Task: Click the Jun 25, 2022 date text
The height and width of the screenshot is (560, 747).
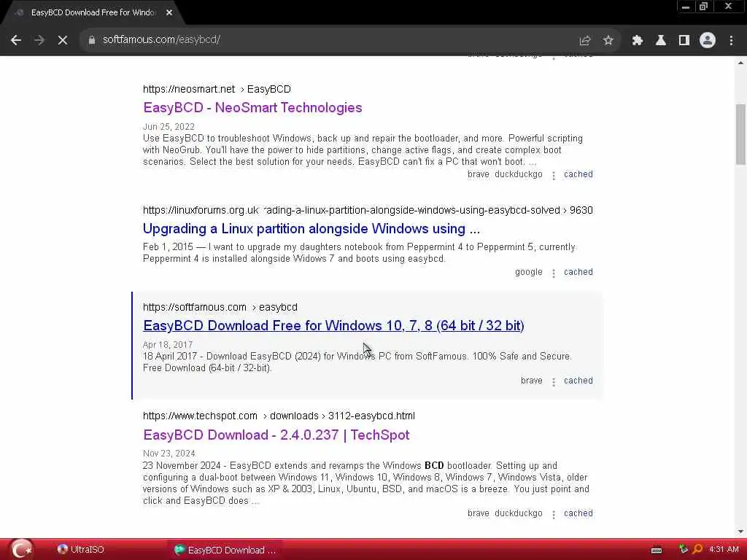Action: [x=169, y=127]
